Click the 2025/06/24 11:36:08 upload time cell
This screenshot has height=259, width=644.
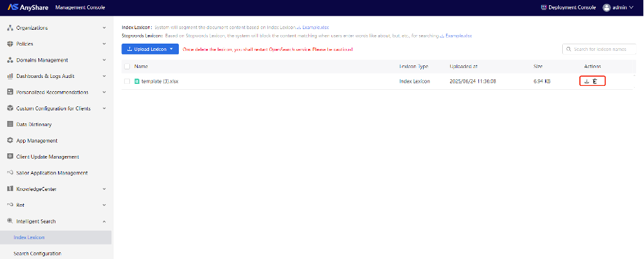pyautogui.click(x=472, y=81)
